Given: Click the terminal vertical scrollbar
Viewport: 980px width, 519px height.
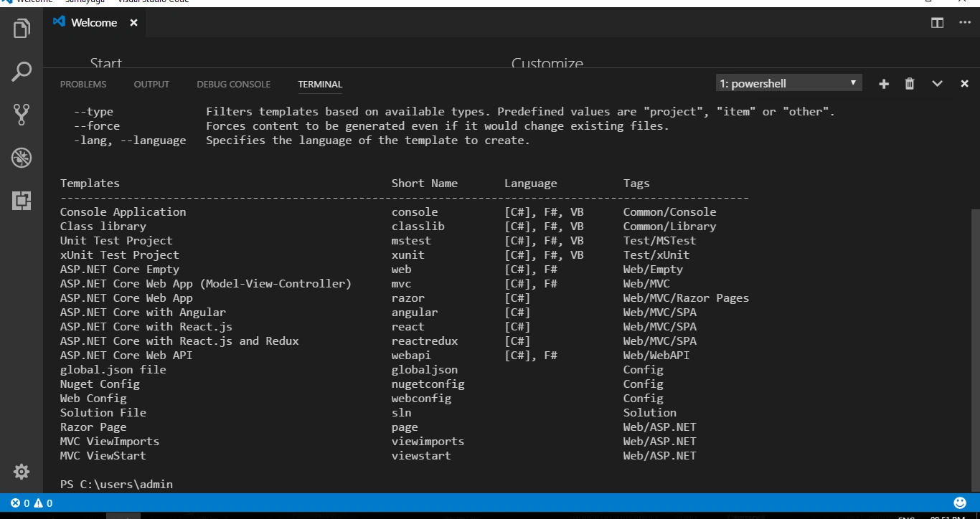Looking at the screenshot, I should point(975,351).
